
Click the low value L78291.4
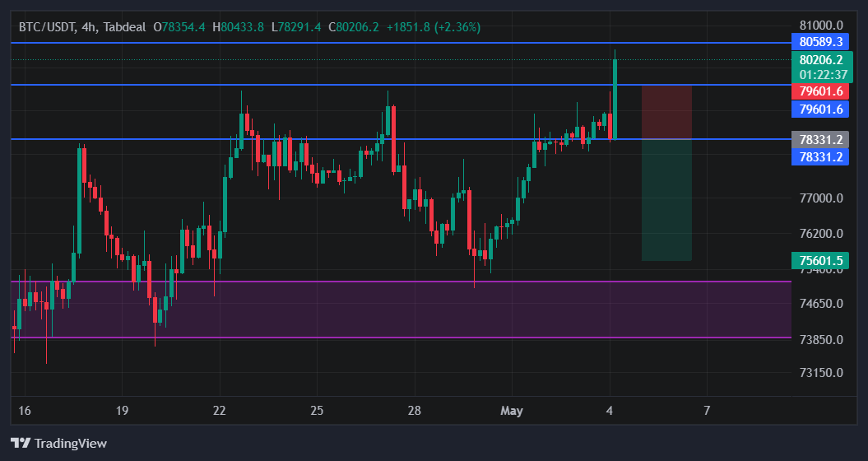[296, 26]
